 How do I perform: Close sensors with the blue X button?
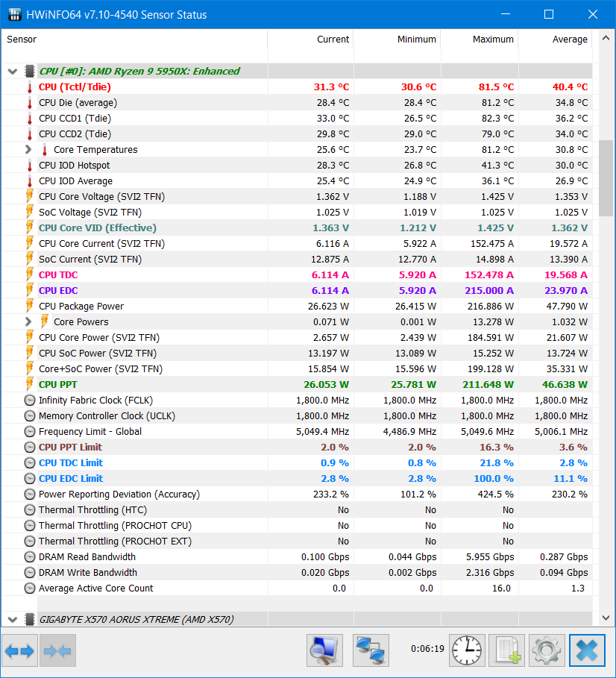[587, 650]
